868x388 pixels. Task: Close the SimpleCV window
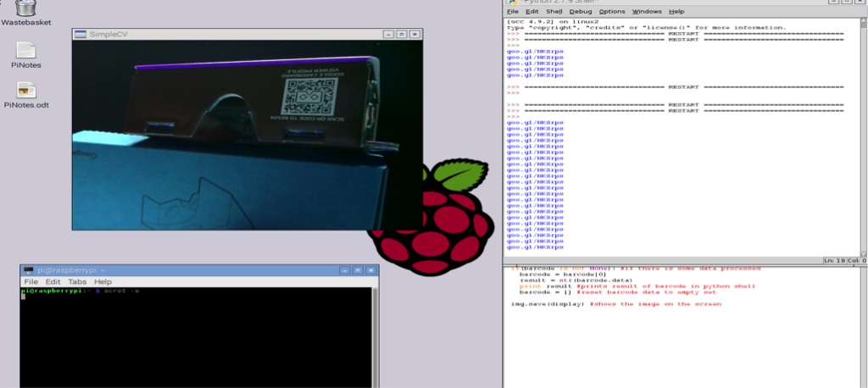coord(414,35)
